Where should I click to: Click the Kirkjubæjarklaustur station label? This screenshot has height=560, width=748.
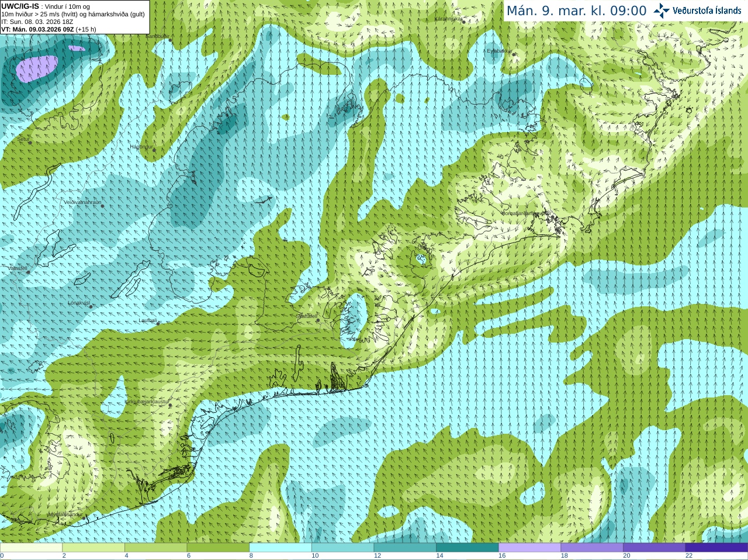(147, 402)
